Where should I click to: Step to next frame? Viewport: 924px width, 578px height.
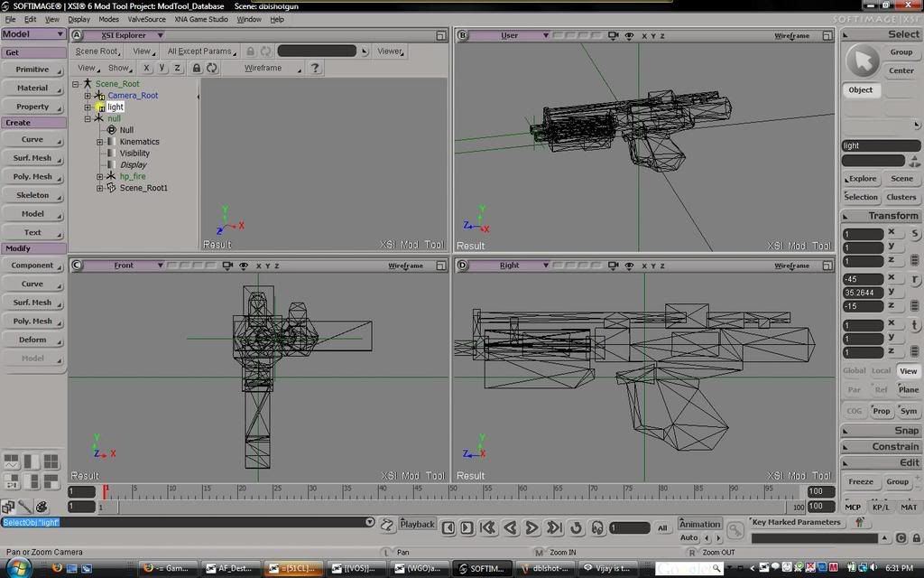click(x=467, y=527)
